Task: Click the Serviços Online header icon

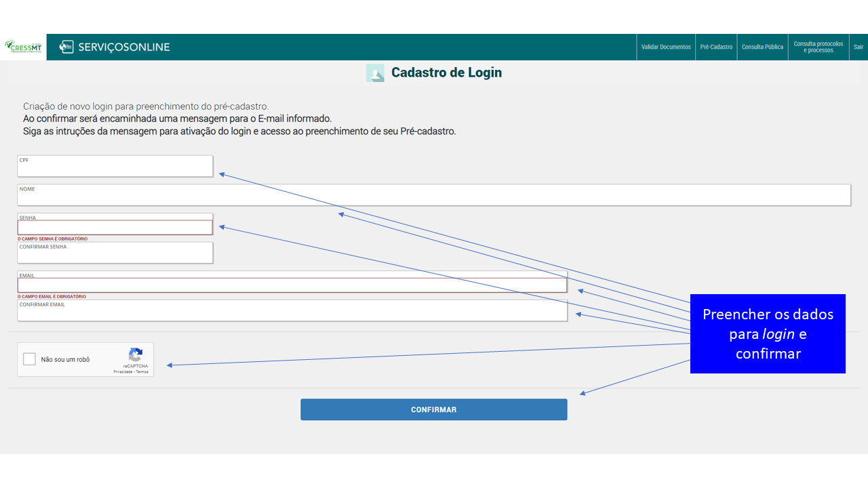Action: pos(66,47)
